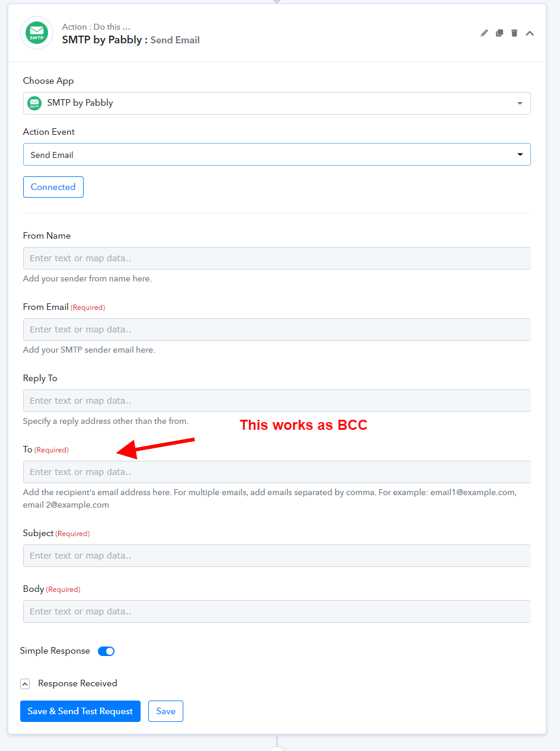Click into the From Email field
Screen dimensions: 560x751
point(276,329)
